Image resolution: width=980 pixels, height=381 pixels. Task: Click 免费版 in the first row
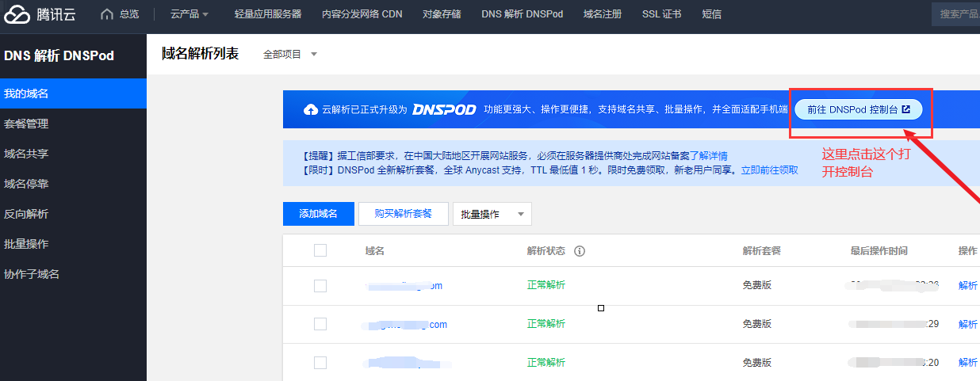[757, 286]
